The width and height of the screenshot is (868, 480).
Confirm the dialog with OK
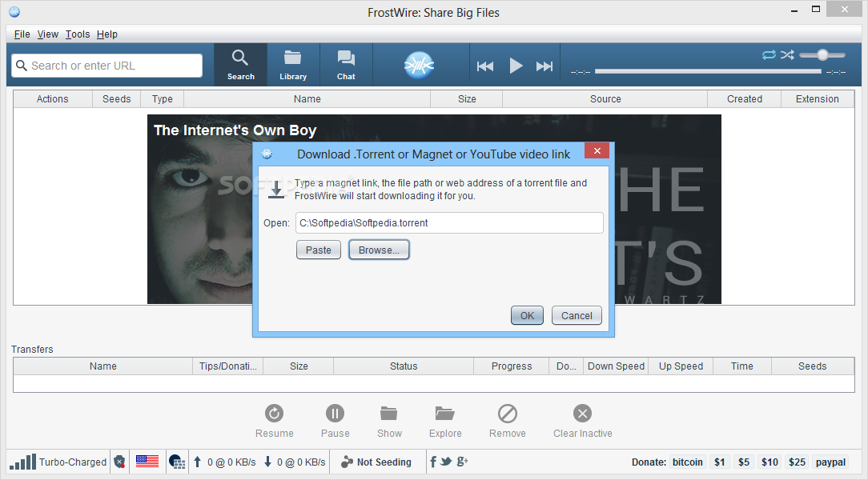tap(527, 316)
